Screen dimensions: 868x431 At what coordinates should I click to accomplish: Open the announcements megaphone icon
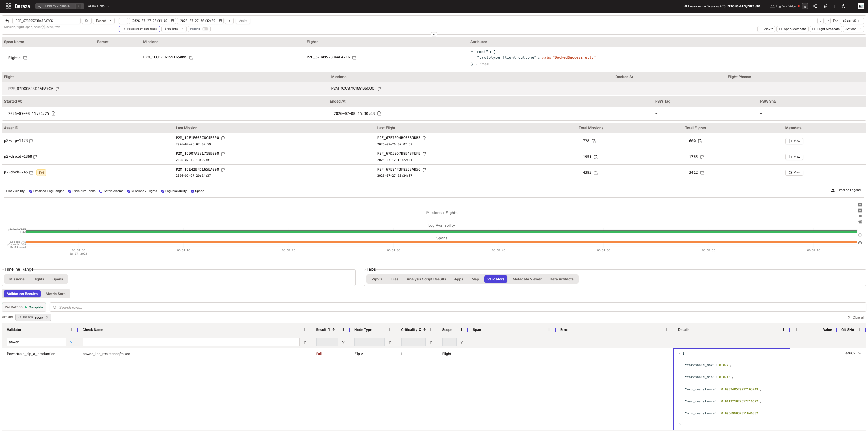click(825, 6)
